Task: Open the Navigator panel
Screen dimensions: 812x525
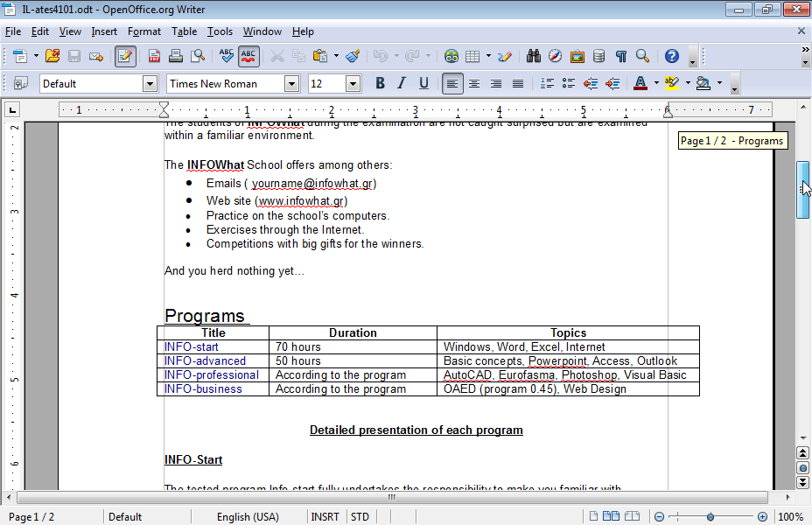Action: (555, 56)
